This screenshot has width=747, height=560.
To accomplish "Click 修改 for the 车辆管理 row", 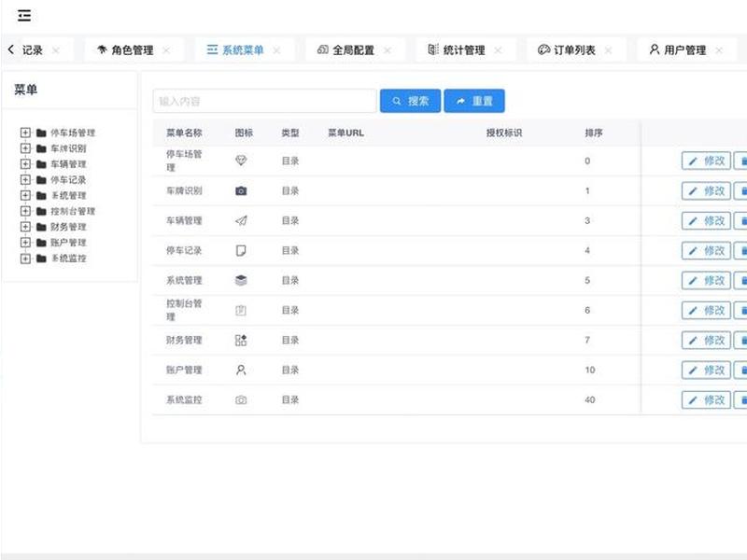I will [706, 221].
